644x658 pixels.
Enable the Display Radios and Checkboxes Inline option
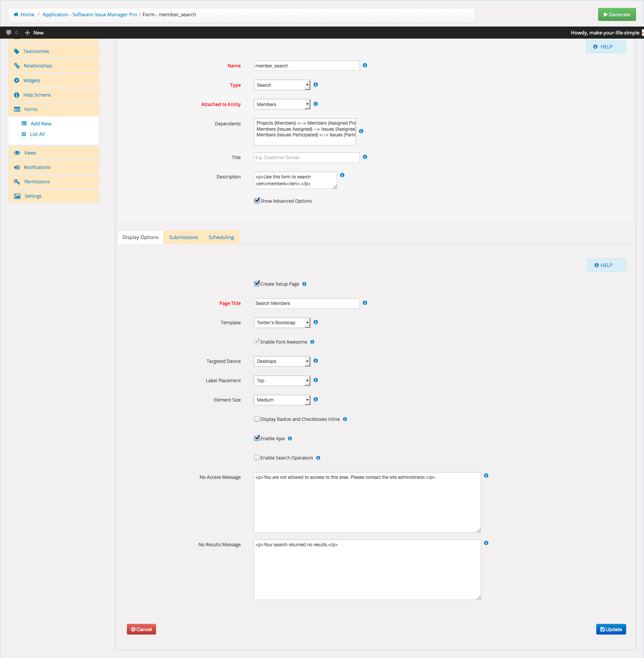click(x=257, y=419)
